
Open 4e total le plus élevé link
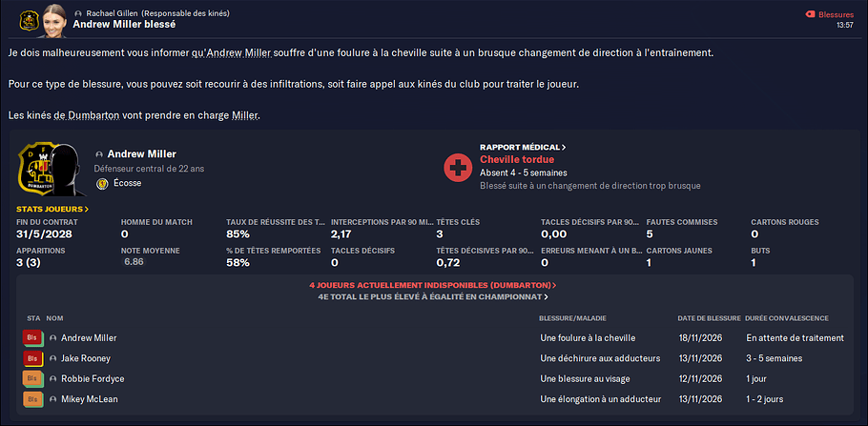pyautogui.click(x=433, y=297)
